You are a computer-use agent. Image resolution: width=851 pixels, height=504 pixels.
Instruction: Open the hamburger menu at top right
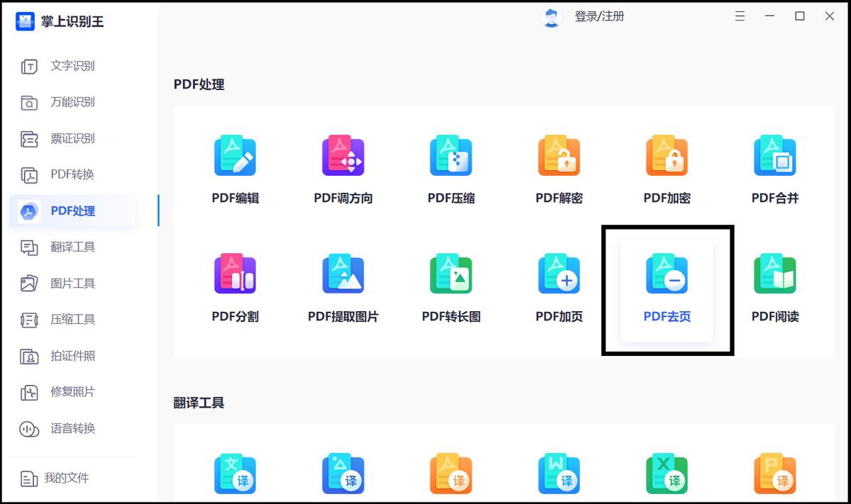click(740, 16)
